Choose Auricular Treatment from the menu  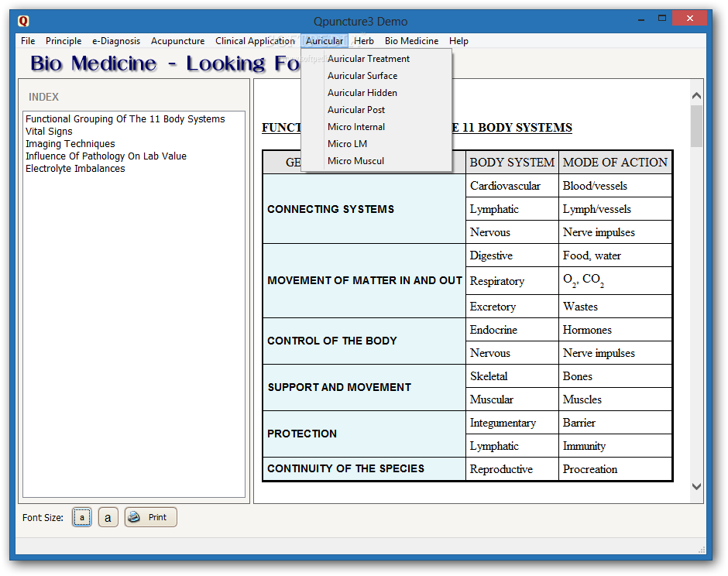point(376,59)
